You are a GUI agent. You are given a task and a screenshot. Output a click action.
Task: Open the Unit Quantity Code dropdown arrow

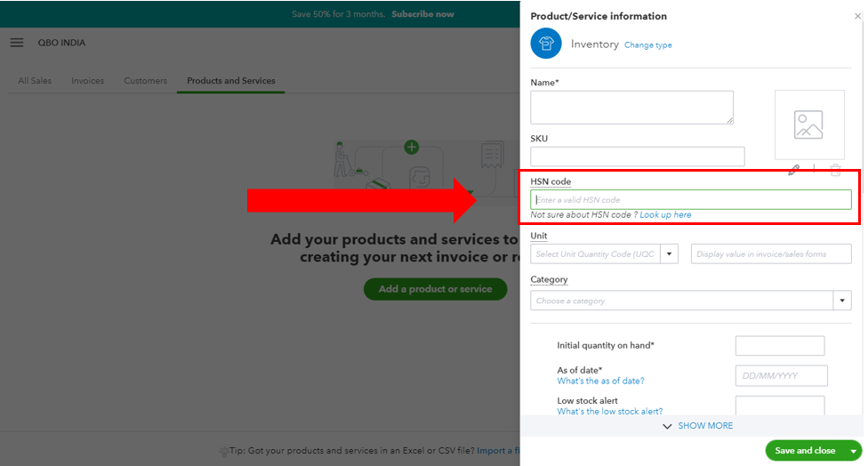point(670,254)
